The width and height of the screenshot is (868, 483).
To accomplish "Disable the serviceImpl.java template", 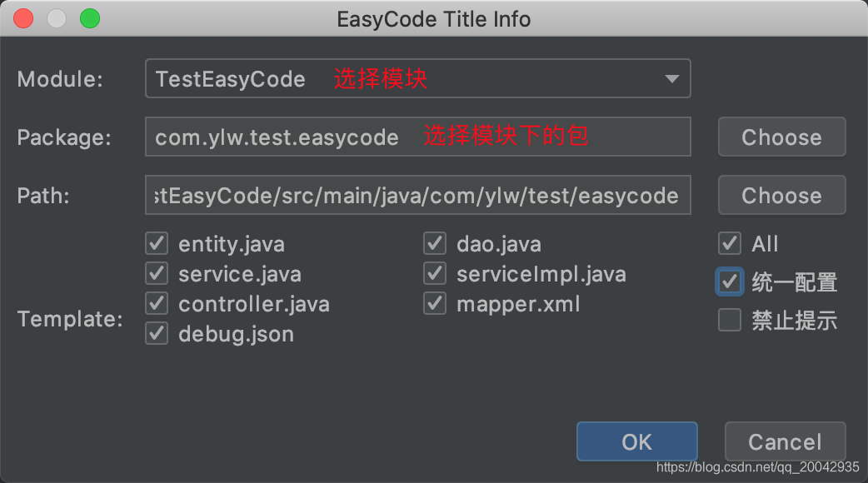I will [435, 273].
